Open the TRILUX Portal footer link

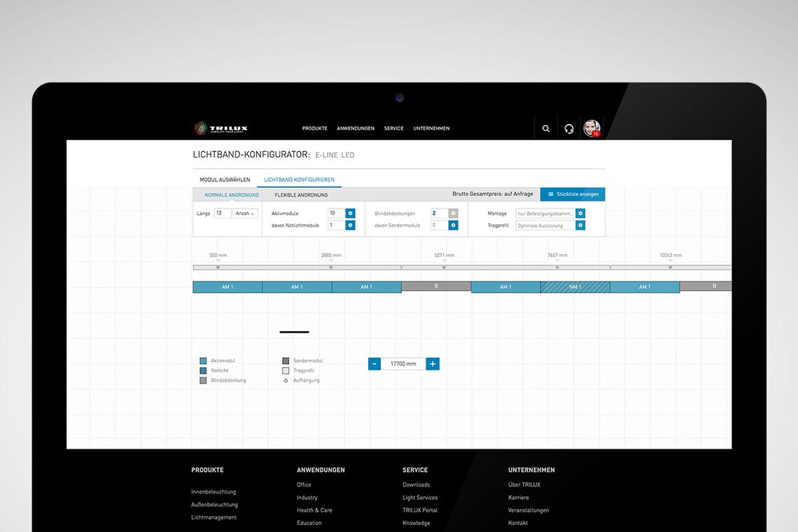click(420, 510)
